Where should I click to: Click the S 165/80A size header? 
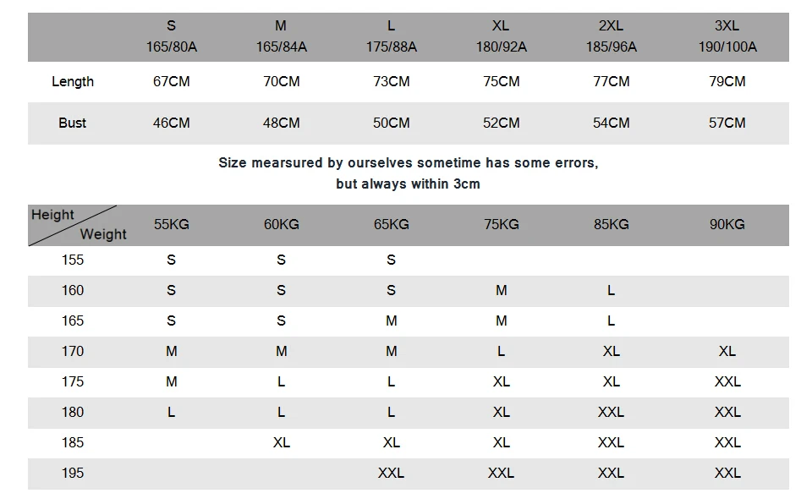coord(171,36)
